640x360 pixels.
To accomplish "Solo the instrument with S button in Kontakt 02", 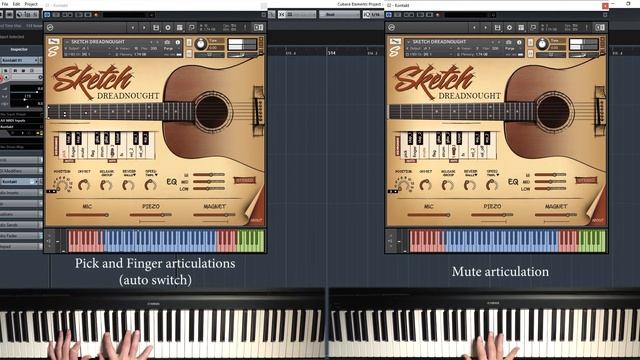I will 530,42.
